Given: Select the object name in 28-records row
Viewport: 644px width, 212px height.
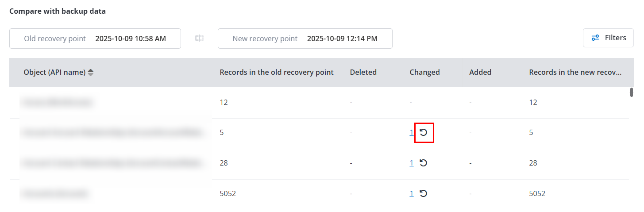Looking at the screenshot, I should point(111,163).
